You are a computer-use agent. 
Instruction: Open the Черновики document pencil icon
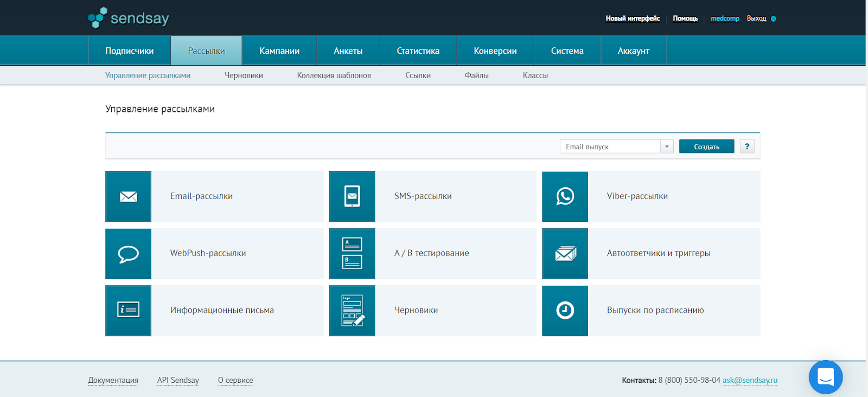coord(352,311)
